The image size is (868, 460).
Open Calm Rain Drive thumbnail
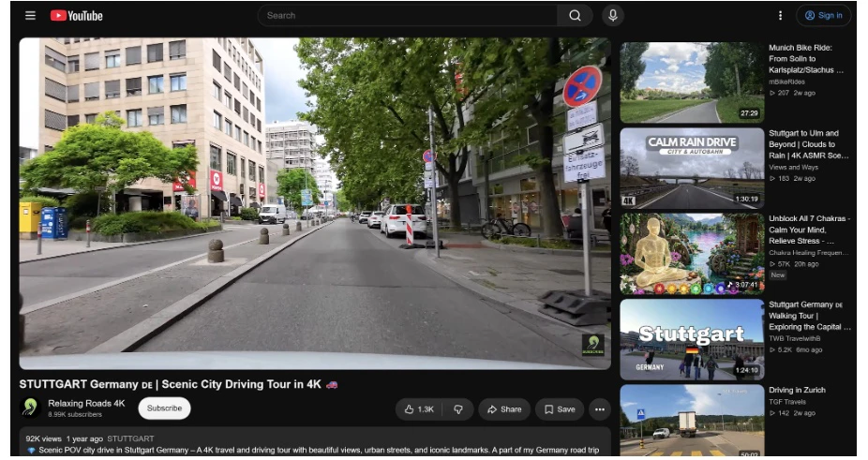pyautogui.click(x=692, y=169)
